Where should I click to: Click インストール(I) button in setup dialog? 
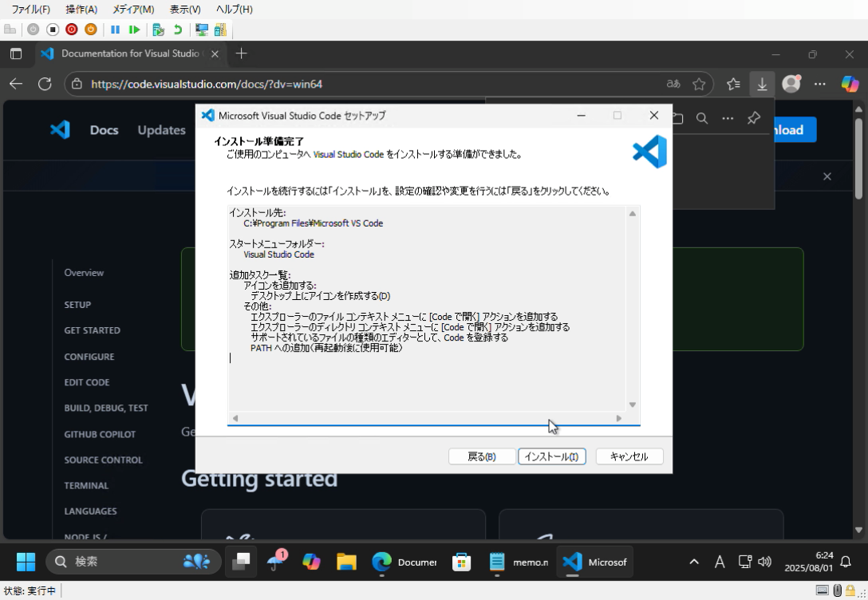pos(551,456)
